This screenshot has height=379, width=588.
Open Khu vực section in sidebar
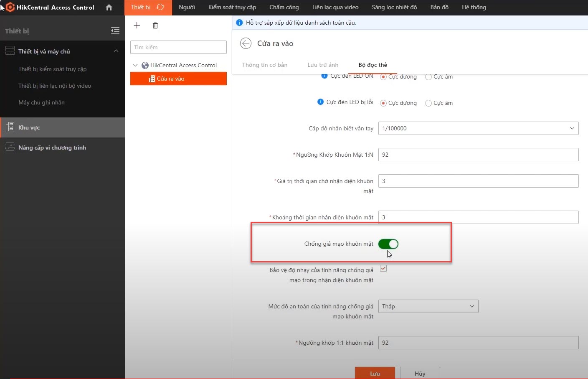click(x=63, y=127)
